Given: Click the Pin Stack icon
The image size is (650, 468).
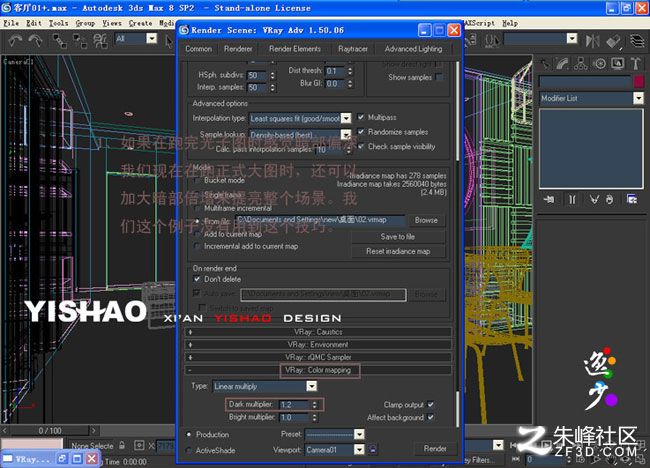Looking at the screenshot, I should (549, 200).
